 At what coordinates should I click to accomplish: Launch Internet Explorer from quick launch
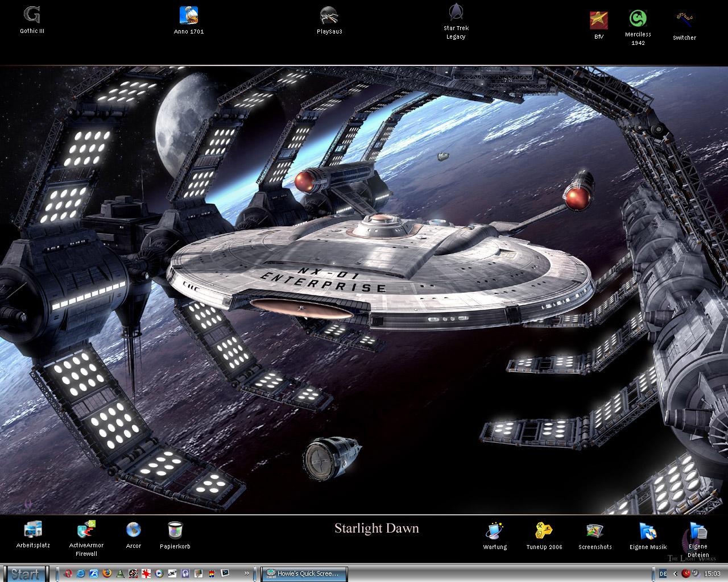click(x=81, y=573)
